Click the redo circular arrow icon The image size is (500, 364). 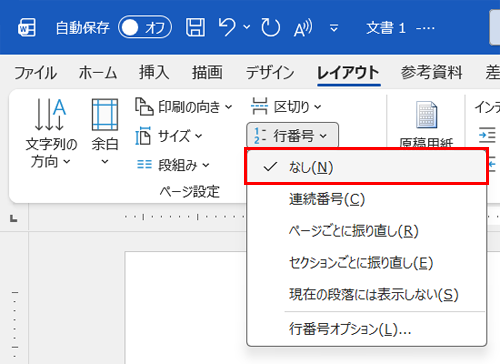coord(270,27)
